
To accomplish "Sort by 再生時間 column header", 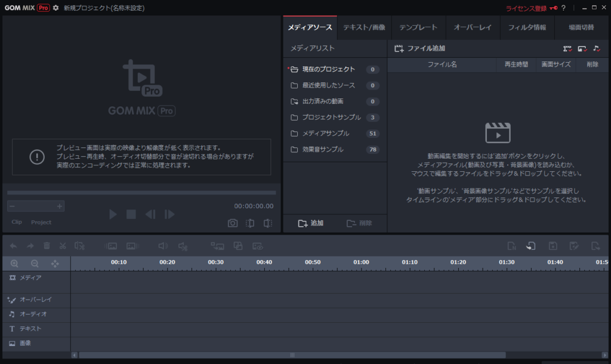I will pyautogui.click(x=516, y=64).
